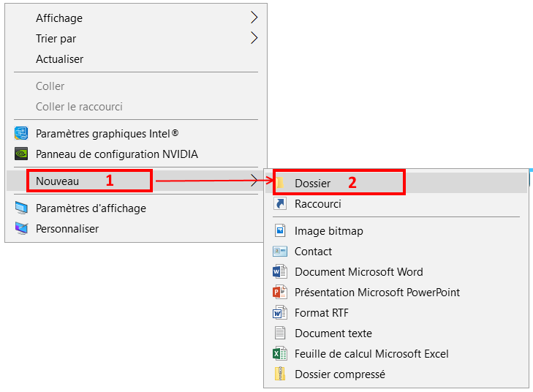Click the Excel spreadsheet icon
533x392 pixels.
(280, 353)
